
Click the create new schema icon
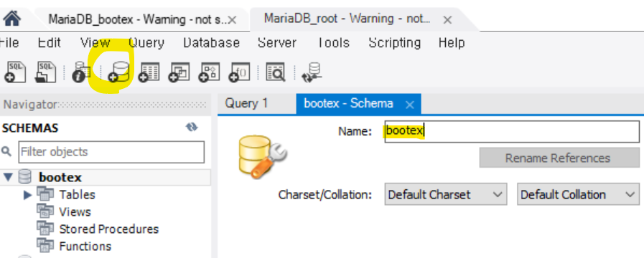click(118, 72)
